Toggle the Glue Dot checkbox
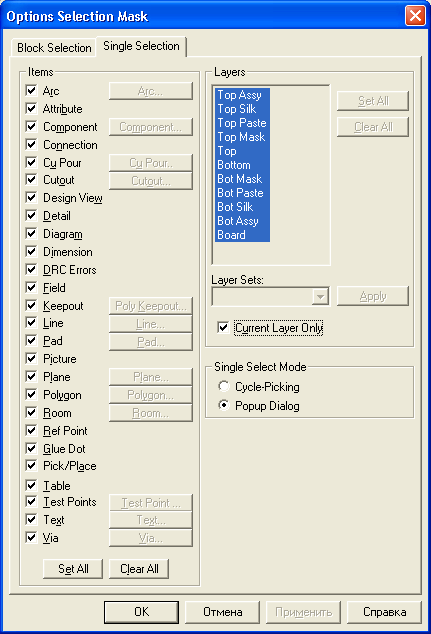 coord(31,448)
